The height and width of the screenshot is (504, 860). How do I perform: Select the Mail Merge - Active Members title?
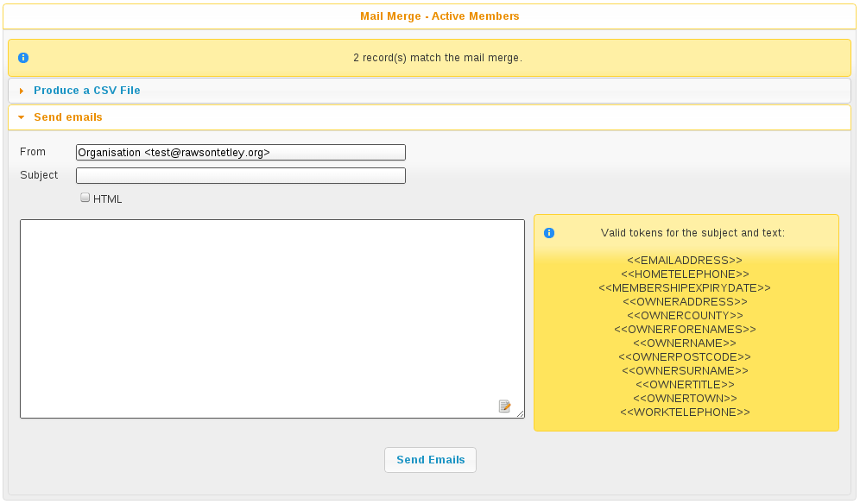pos(439,16)
